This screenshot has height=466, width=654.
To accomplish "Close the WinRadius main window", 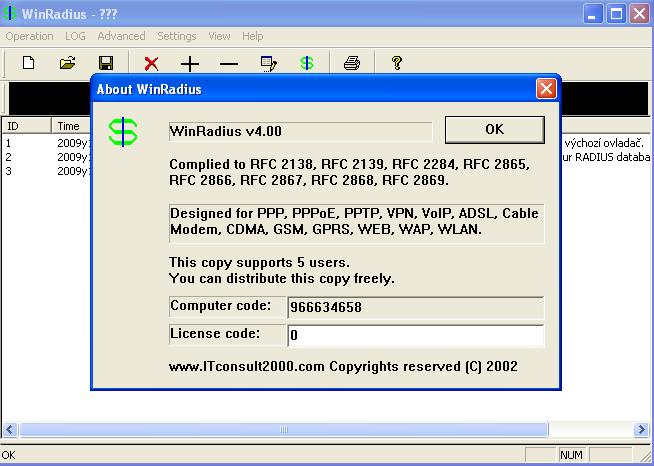I will point(640,14).
